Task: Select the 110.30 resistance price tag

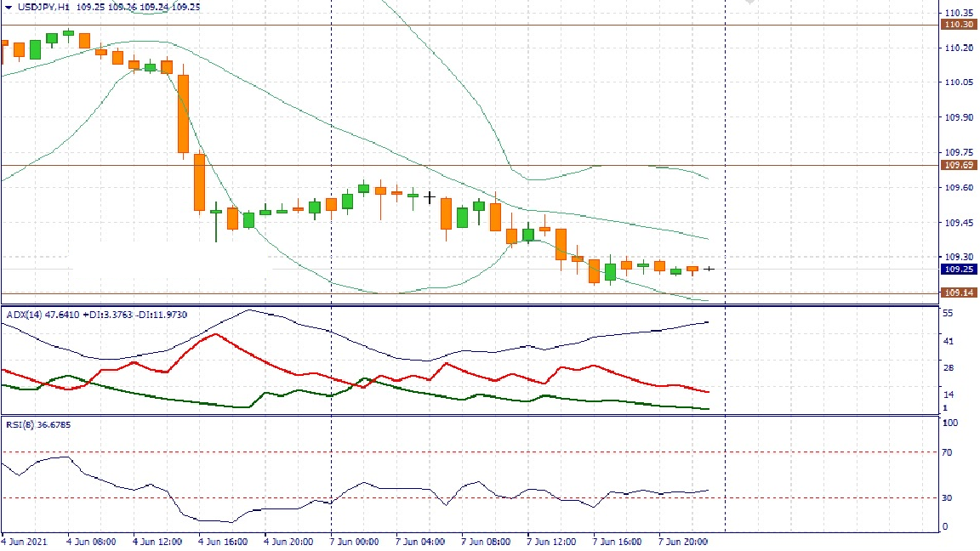Action: [x=959, y=25]
